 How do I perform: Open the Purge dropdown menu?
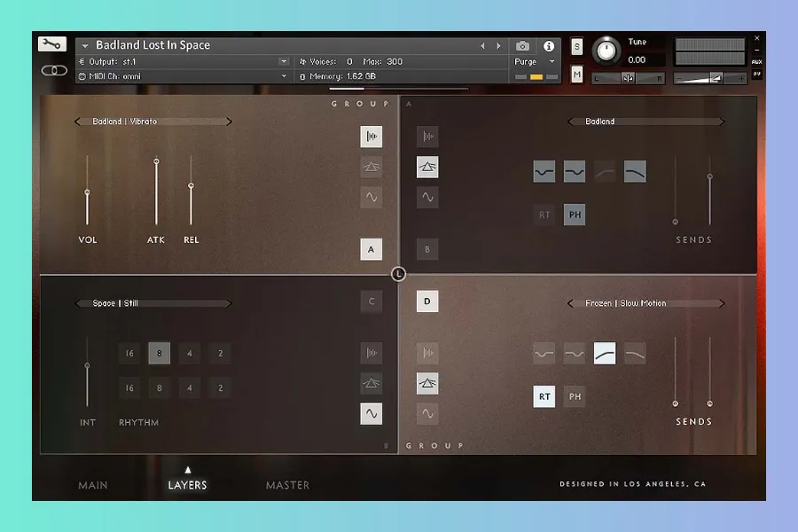point(535,62)
